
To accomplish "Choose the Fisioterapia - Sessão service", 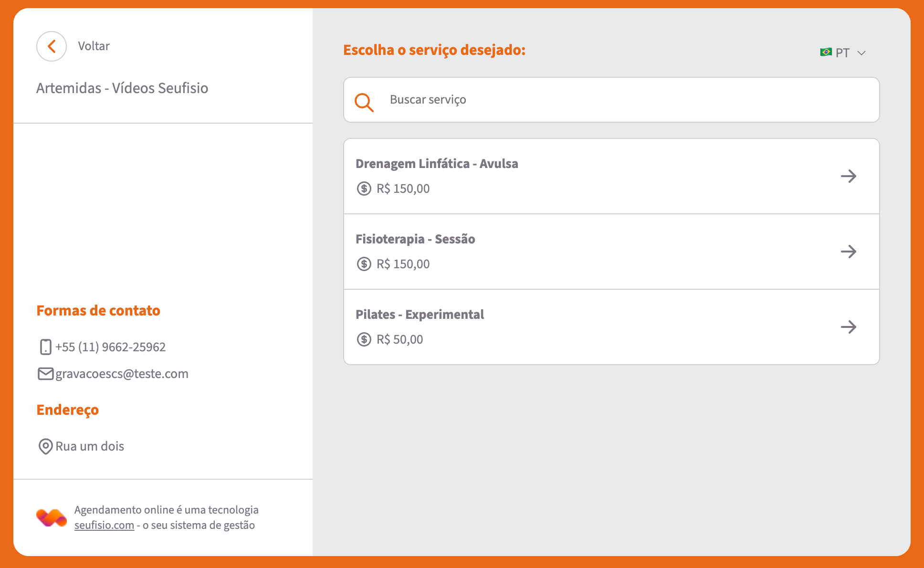I will coord(415,239).
